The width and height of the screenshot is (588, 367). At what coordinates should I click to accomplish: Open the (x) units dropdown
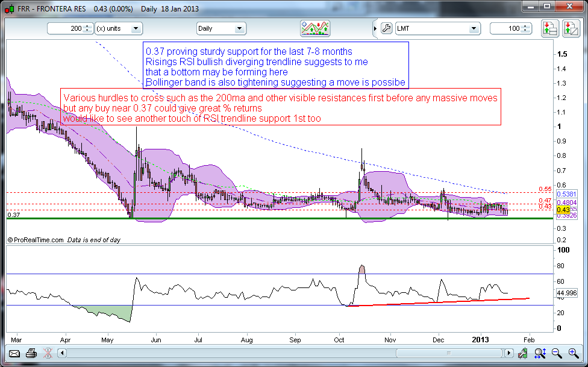[119, 28]
